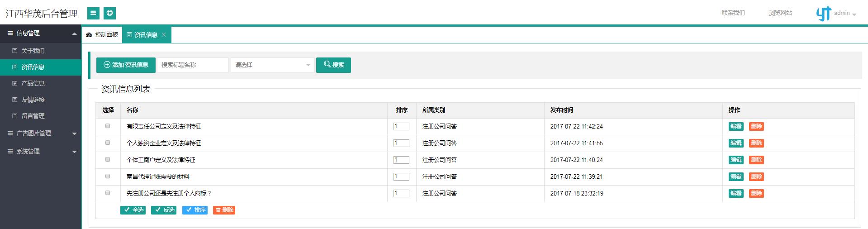This screenshot has width=868, height=229.
Task: Click 删除 for 个人独资企业定义及法律特征 row
Action: coord(756,143)
